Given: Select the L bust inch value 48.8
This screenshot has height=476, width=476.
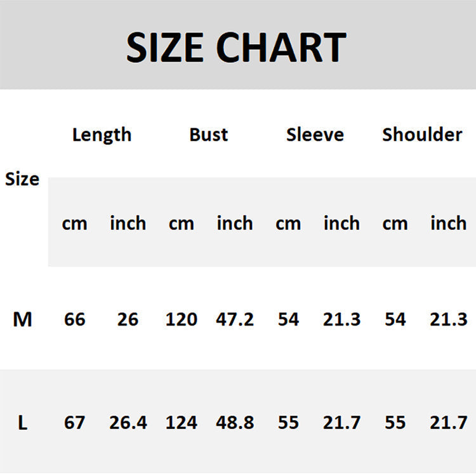Looking at the screenshot, I should pyautogui.click(x=235, y=423).
